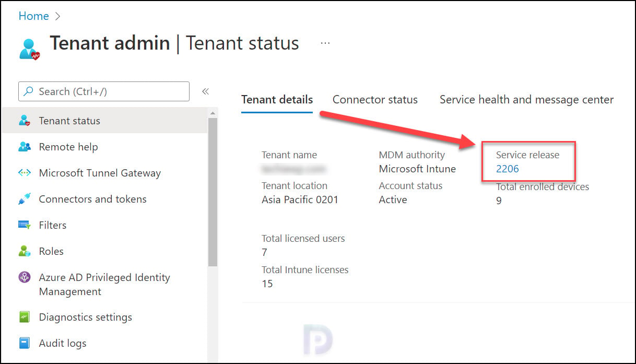This screenshot has height=364, width=636.
Task: Focus the Search (Ctrl+/) field
Action: (x=104, y=91)
